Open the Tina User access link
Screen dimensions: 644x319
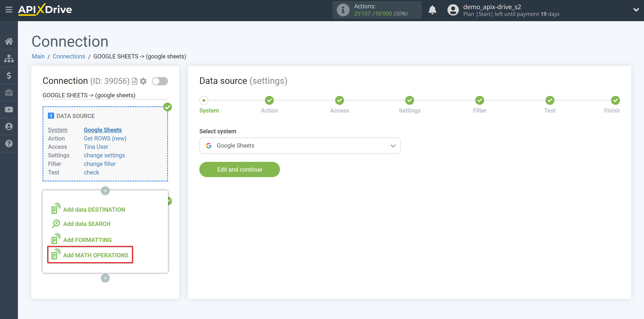[x=96, y=147]
